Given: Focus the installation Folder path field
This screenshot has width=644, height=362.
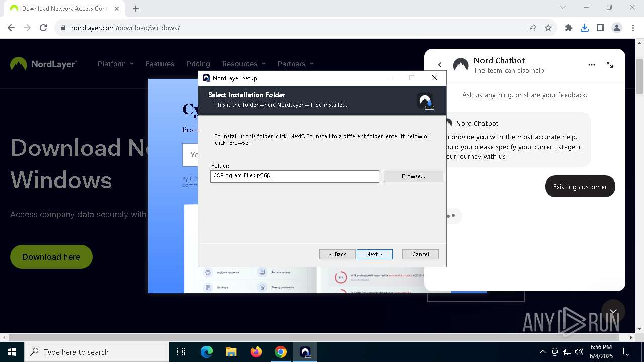Looking at the screenshot, I should [x=294, y=176].
